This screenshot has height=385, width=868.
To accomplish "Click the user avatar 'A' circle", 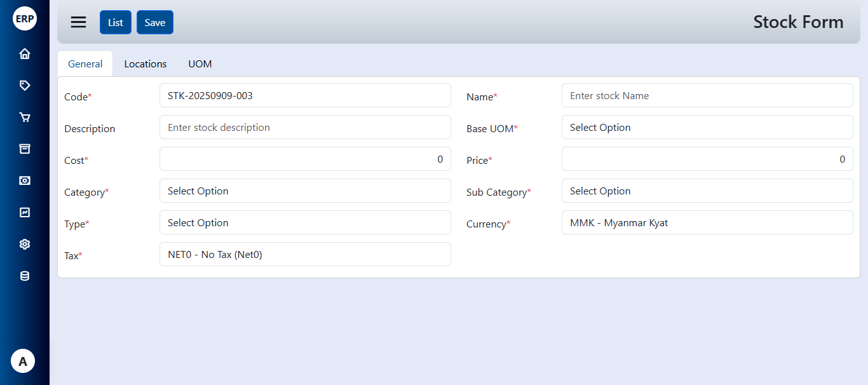I will click(x=23, y=361).
